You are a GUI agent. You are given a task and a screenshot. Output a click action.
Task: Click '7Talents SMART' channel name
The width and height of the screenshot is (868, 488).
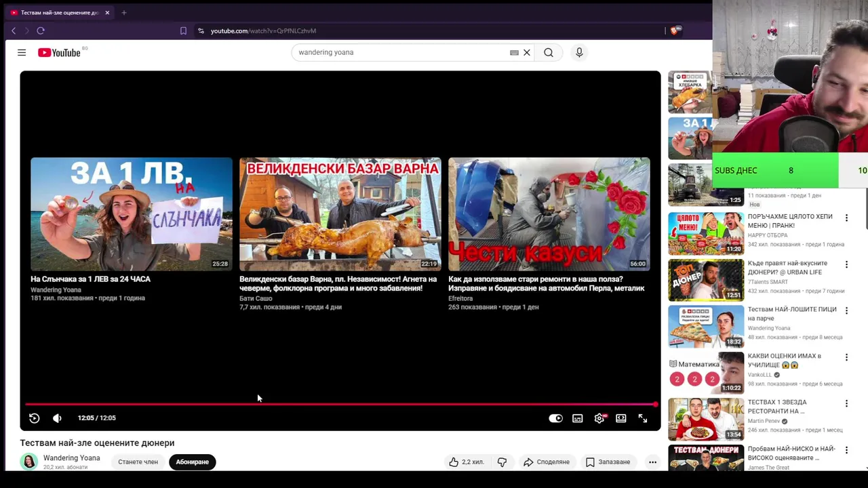(768, 282)
